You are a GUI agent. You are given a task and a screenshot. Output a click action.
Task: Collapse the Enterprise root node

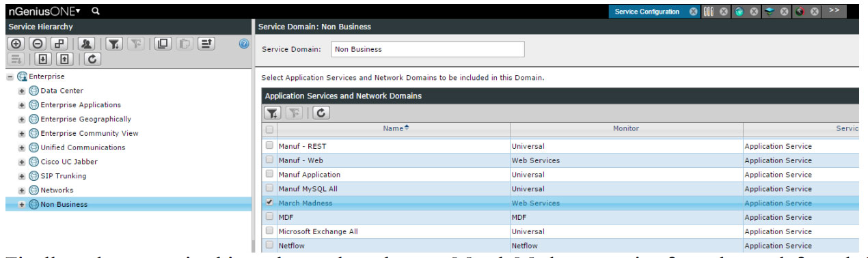pyautogui.click(x=10, y=76)
